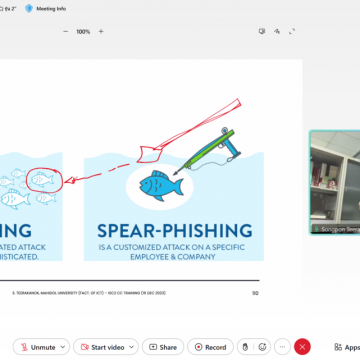Zoom in shared content with plus
Screen dimensions: 360x360
point(101,32)
